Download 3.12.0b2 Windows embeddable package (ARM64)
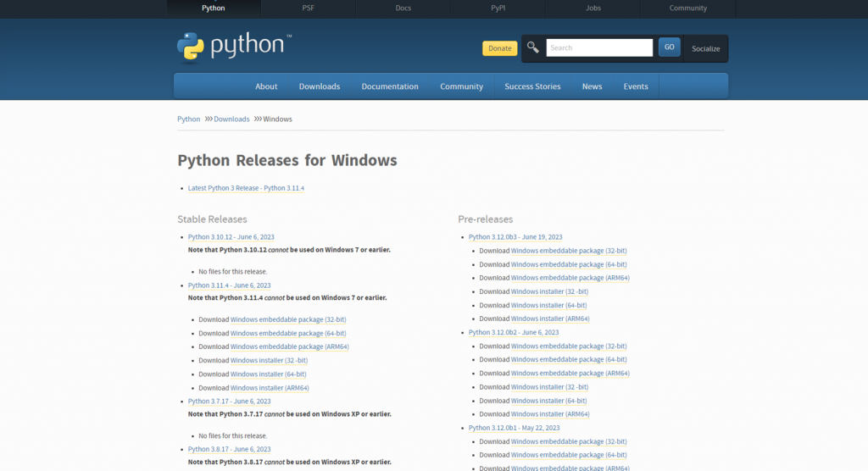This screenshot has height=471, width=868. pos(570,374)
